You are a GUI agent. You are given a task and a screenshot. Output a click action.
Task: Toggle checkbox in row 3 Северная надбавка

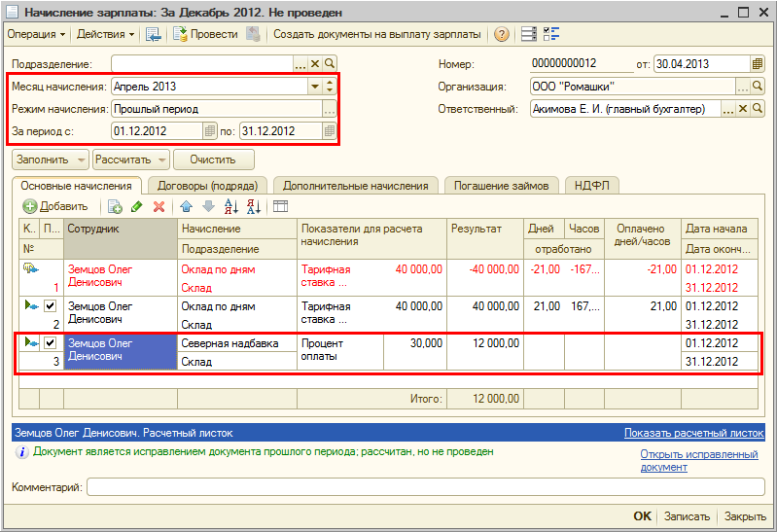[x=50, y=342]
